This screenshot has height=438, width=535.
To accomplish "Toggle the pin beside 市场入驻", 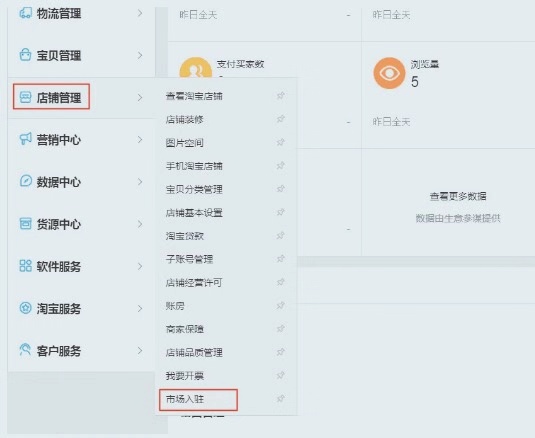I will [280, 398].
